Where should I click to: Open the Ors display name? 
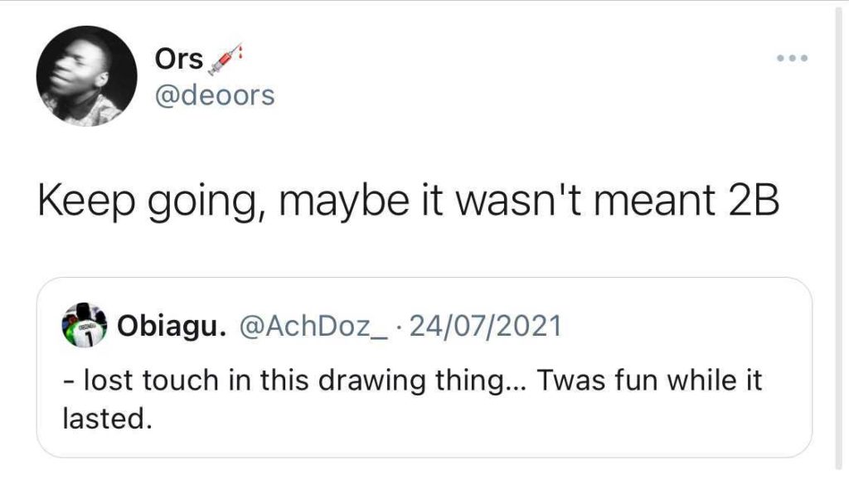click(x=178, y=61)
